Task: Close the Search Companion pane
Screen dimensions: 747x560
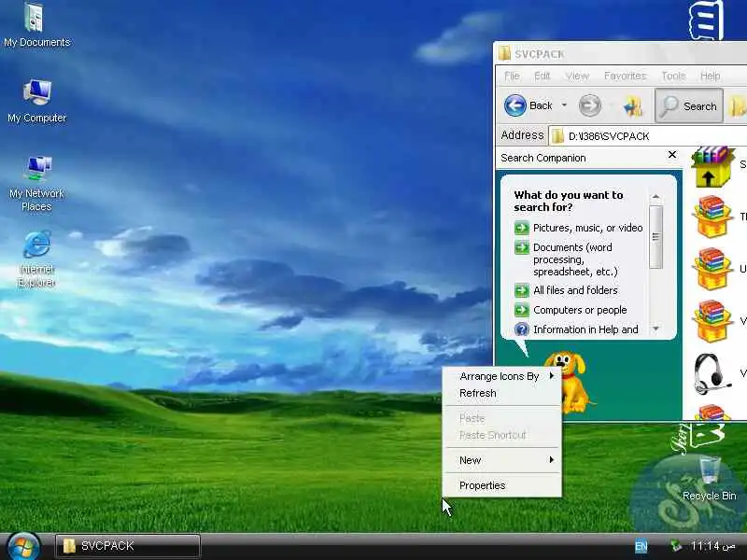Action: click(x=672, y=155)
